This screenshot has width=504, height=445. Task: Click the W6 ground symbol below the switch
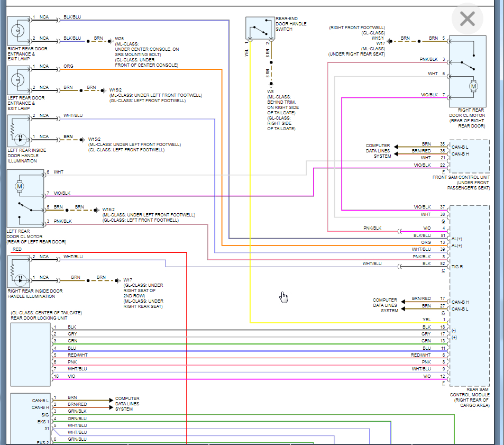pyautogui.click(x=271, y=84)
